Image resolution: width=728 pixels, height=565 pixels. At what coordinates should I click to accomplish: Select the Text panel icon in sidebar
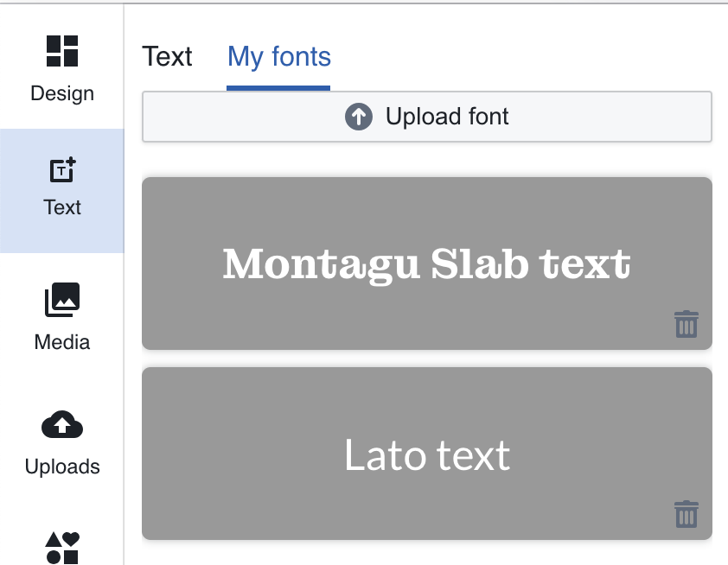pyautogui.click(x=61, y=170)
